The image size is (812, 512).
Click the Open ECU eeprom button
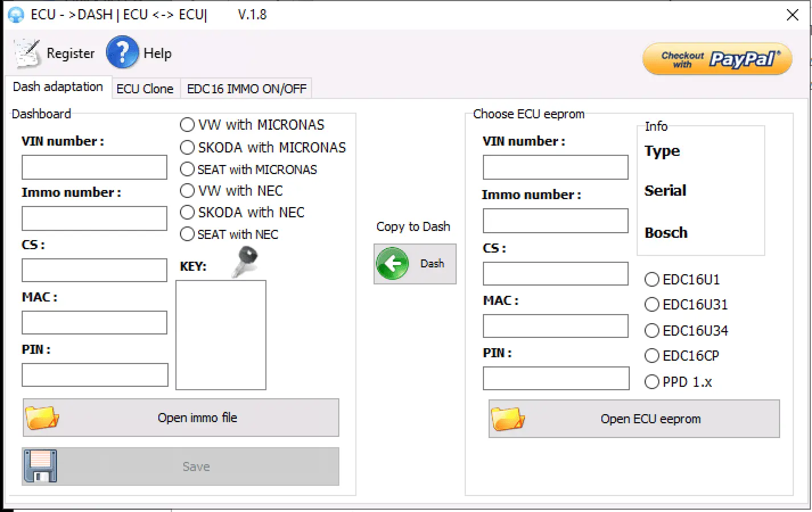coord(634,419)
